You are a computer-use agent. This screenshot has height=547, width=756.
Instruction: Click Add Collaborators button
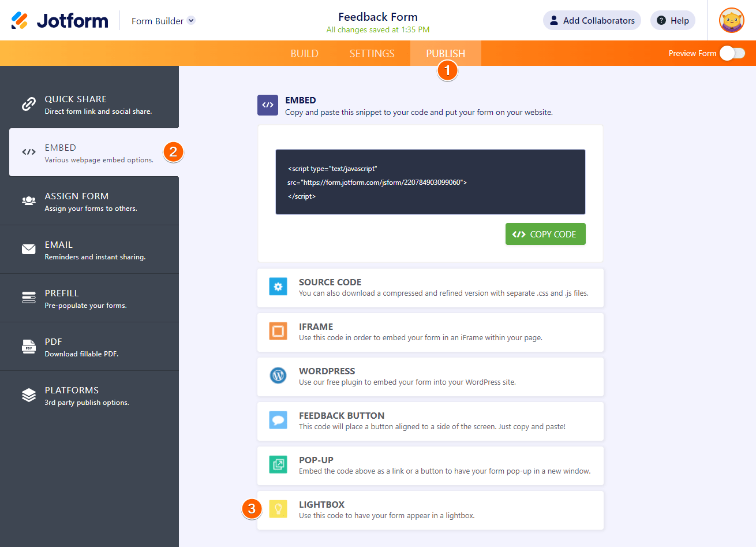592,20
